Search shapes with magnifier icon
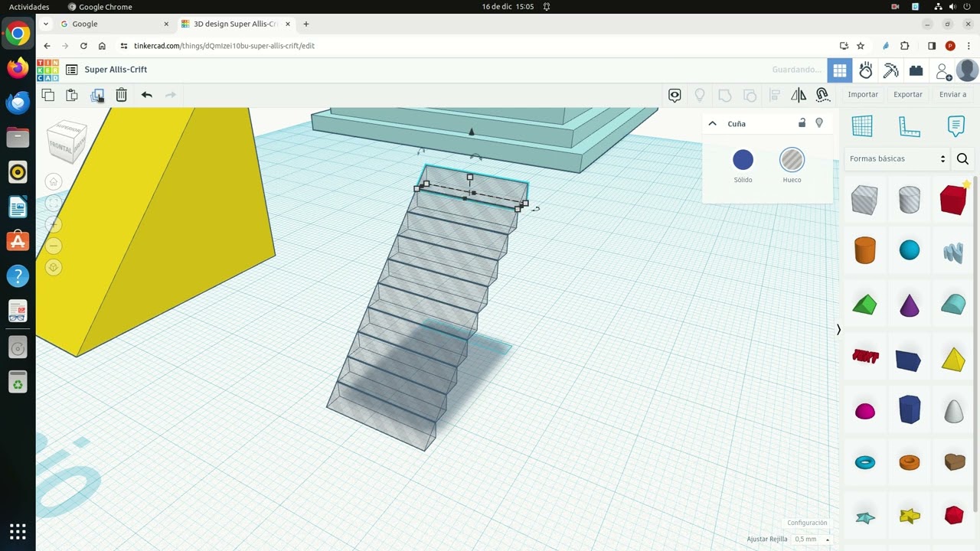This screenshot has width=980, height=551. (x=962, y=159)
